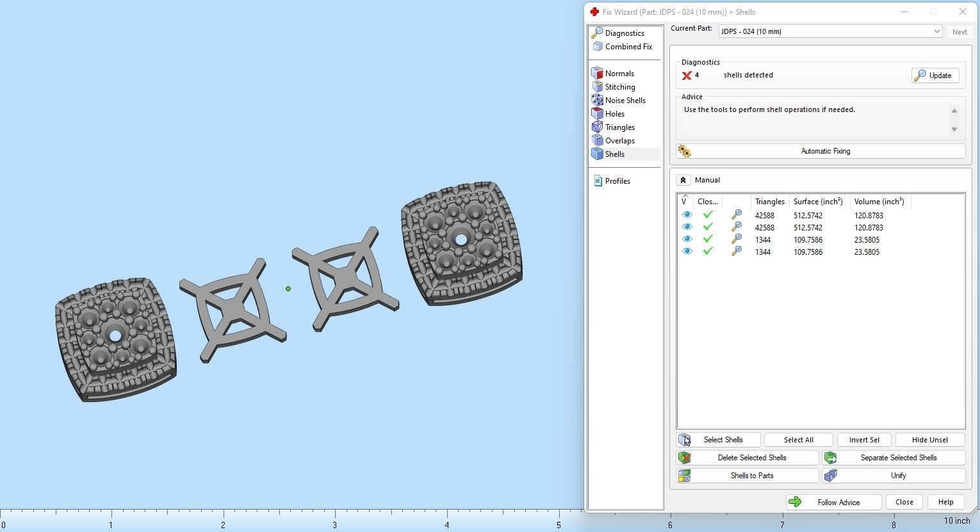Click the Next button
This screenshot has height=532, width=980.
960,32
